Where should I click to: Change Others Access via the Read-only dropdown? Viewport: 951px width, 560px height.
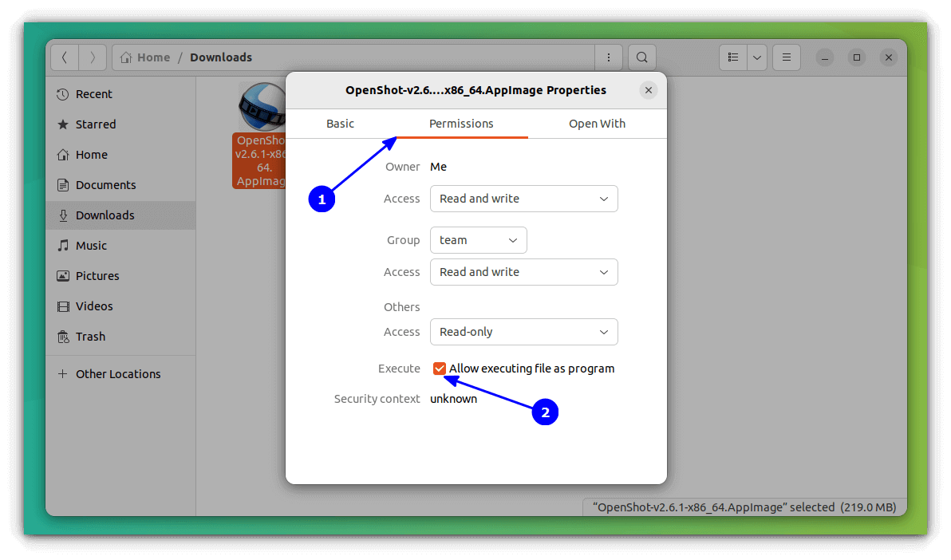pyautogui.click(x=523, y=332)
